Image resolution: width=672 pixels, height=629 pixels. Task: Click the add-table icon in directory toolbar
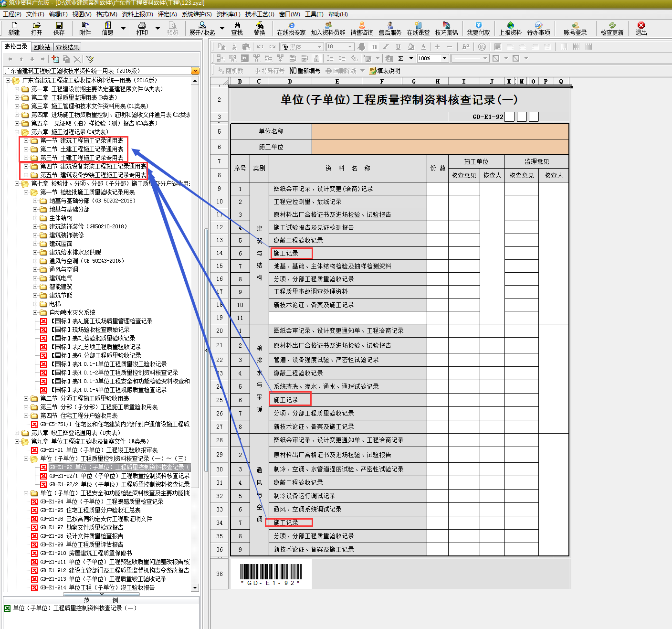coord(55,59)
